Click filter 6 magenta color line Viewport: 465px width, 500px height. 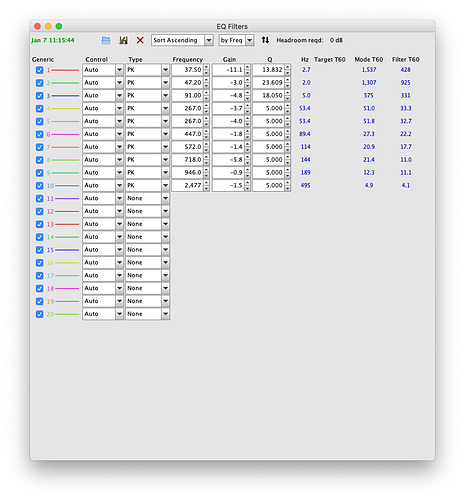[65, 135]
